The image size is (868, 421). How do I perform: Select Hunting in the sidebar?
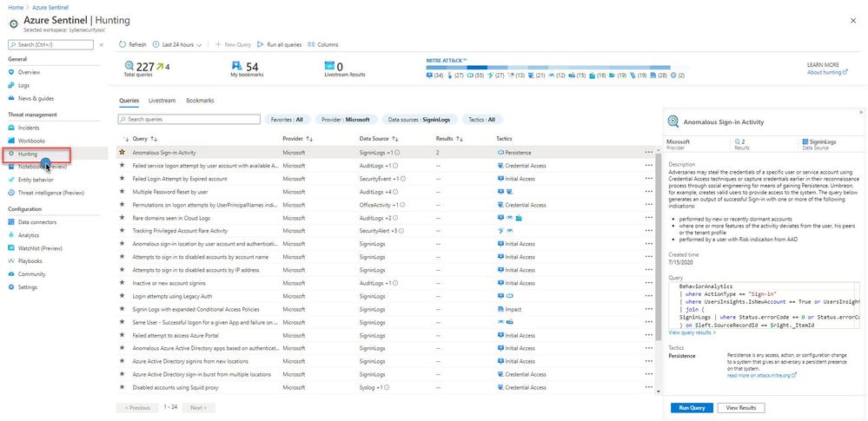28,154
